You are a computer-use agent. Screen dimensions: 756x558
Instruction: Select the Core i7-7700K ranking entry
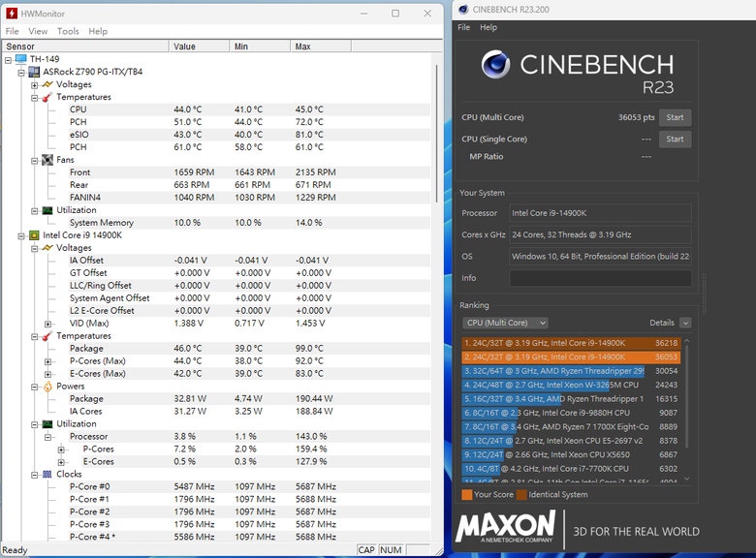tap(571, 469)
